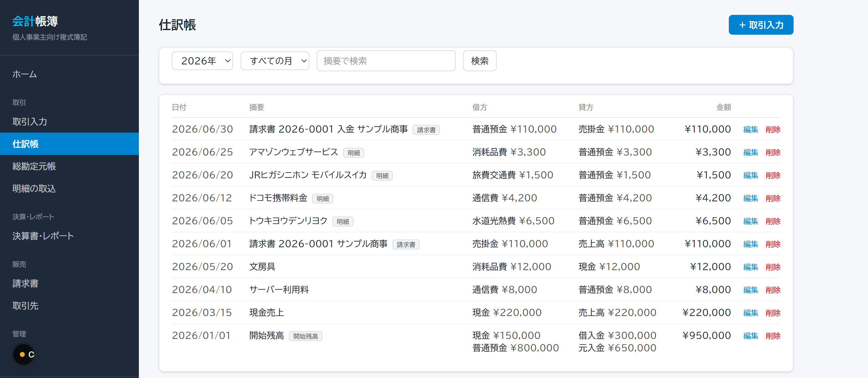Screen dimensions: 868x378
Task: Click the 金額 column header
Action: pos(724,107)
